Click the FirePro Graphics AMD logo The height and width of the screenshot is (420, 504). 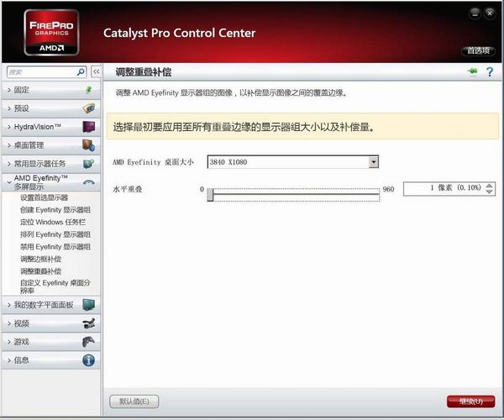pyautogui.click(x=51, y=33)
